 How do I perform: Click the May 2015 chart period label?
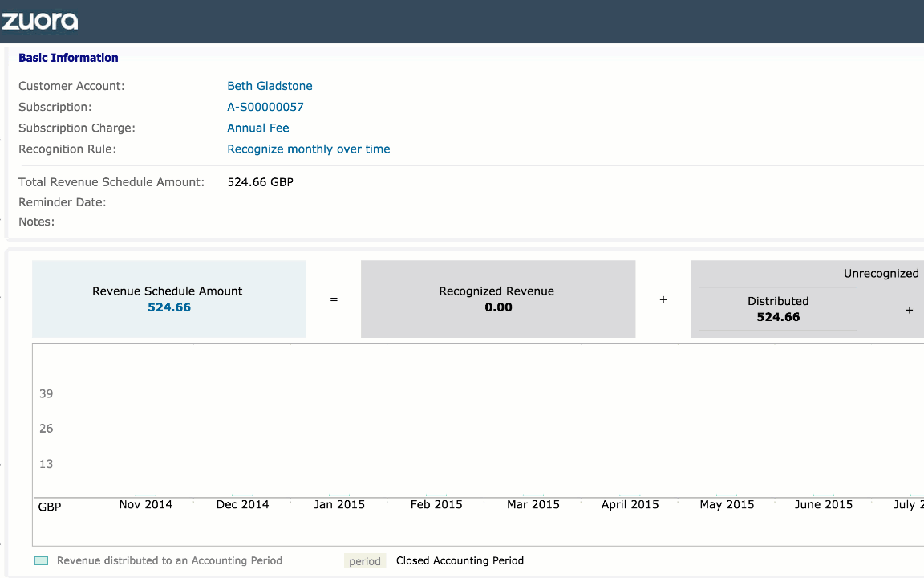727,504
